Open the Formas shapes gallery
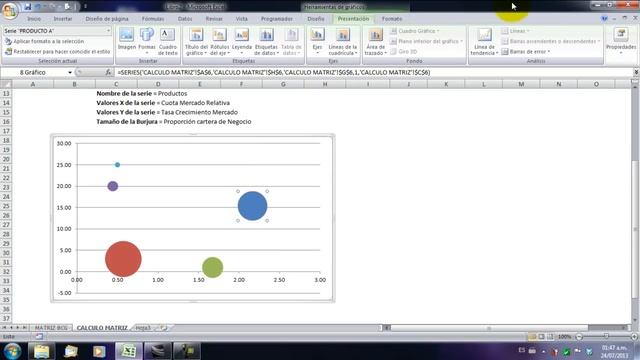Screen dimensions: 640x360 (147, 41)
